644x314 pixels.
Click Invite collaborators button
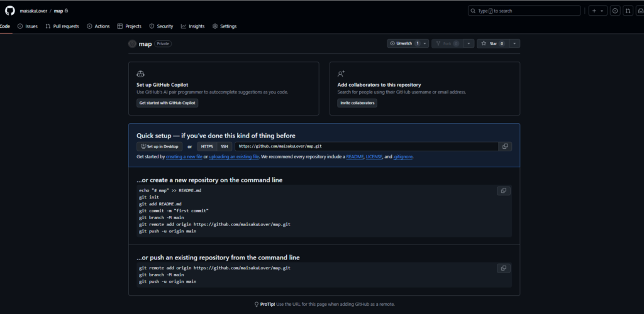pos(357,103)
